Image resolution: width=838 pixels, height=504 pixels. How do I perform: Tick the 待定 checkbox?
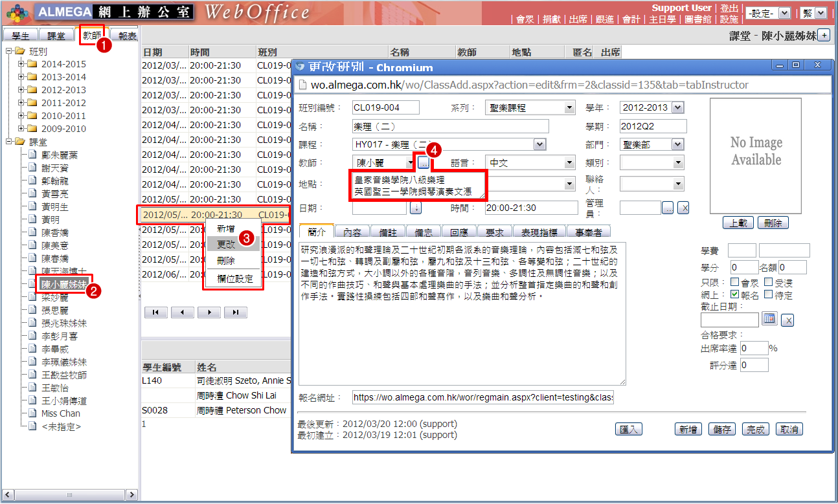[768, 295]
